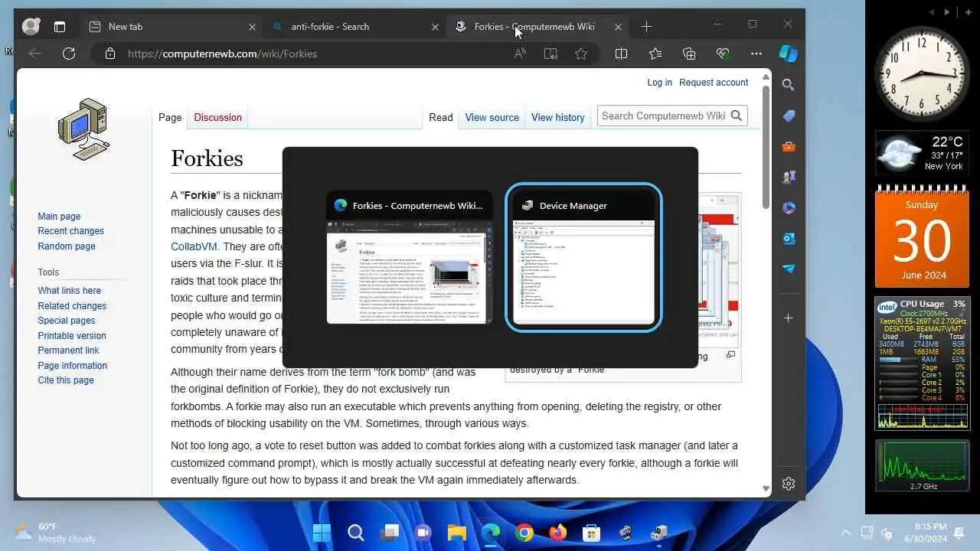980x551 pixels.
Task: Click the page vertical scrollbar thumb
Action: coord(766,145)
